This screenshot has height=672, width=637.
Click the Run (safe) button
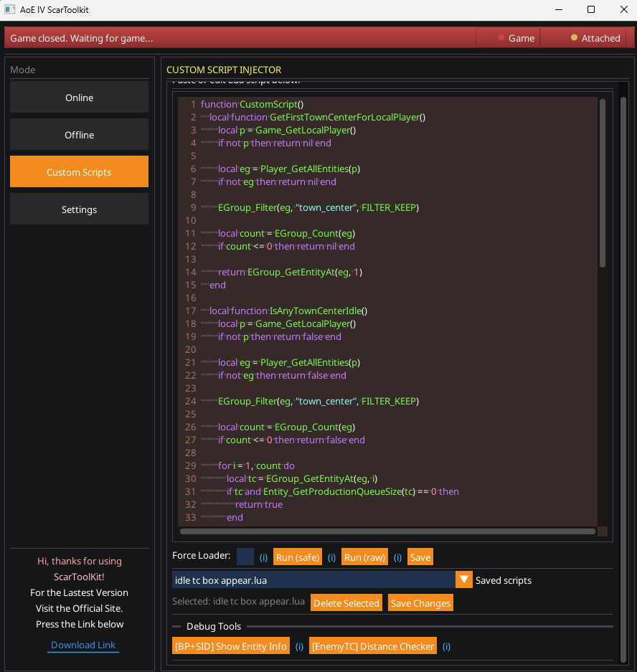point(298,557)
